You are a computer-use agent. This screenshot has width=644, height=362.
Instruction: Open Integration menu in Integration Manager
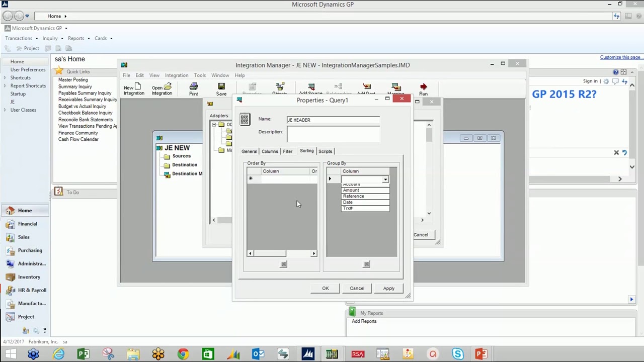tap(177, 75)
